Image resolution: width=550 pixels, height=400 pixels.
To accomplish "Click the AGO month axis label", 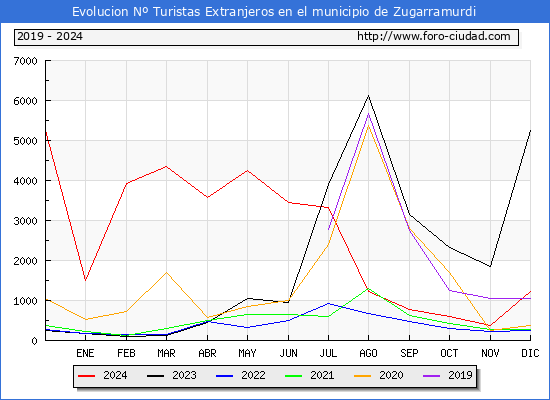I will (368, 353).
